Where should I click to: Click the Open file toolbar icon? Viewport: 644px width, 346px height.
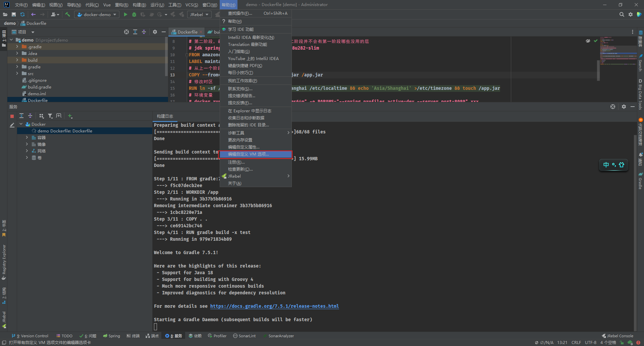coord(5,14)
